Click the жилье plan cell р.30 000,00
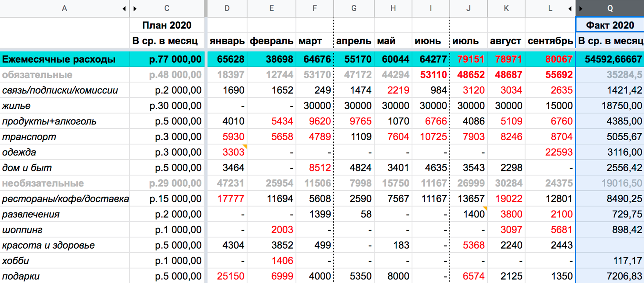This screenshot has height=283, width=644. click(167, 105)
